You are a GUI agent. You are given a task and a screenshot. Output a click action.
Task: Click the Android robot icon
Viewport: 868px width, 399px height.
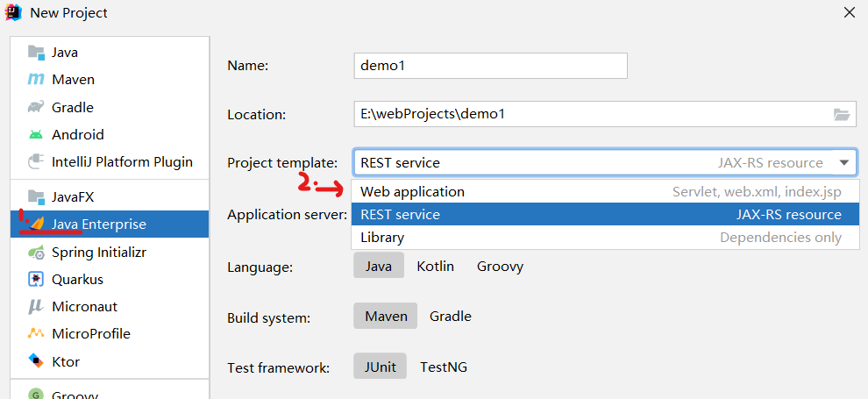(x=36, y=135)
